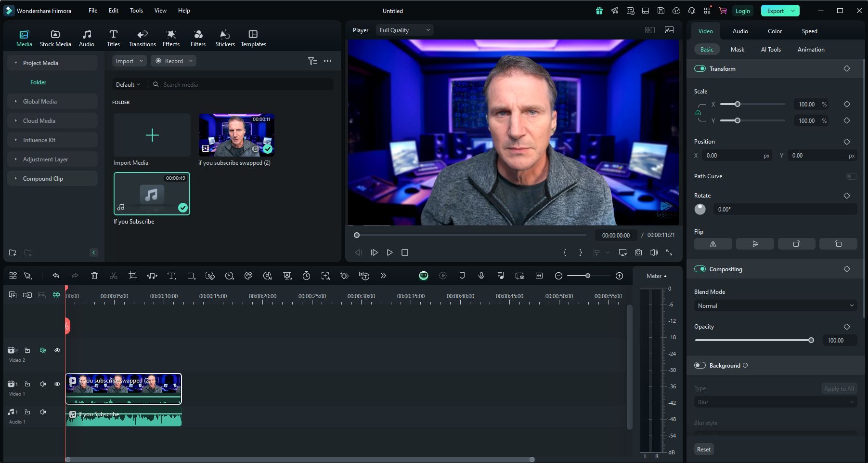This screenshot has width=868, height=463.
Task: Open the filter media list icon
Action: (x=312, y=61)
